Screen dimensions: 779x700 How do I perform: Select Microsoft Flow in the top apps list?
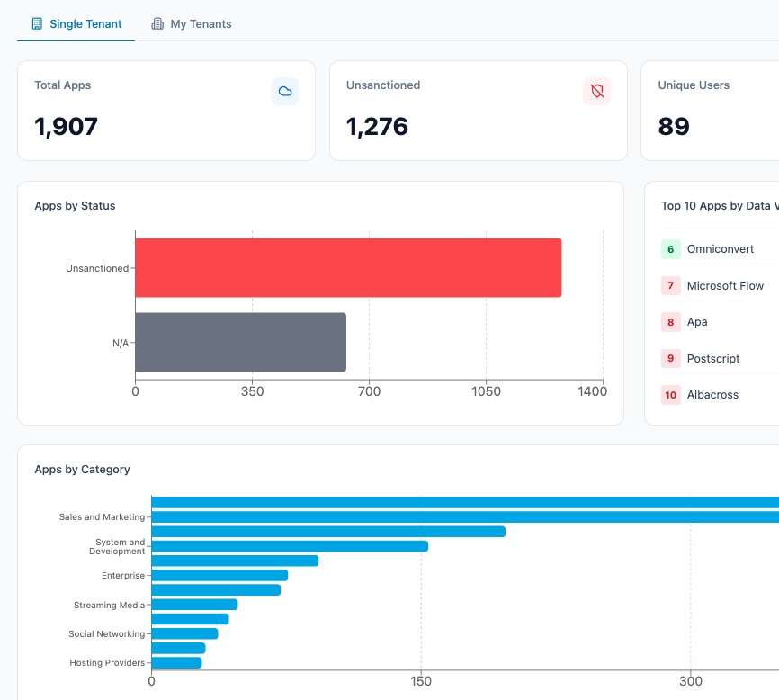[x=725, y=285]
